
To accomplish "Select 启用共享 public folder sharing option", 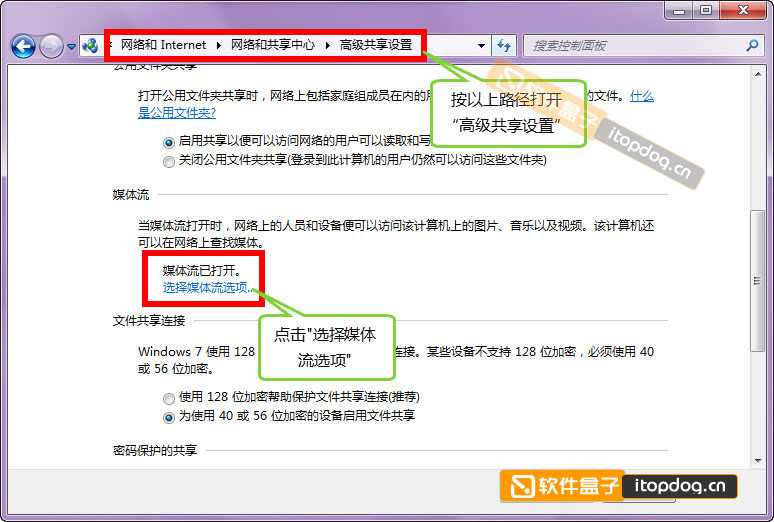I will [168, 142].
